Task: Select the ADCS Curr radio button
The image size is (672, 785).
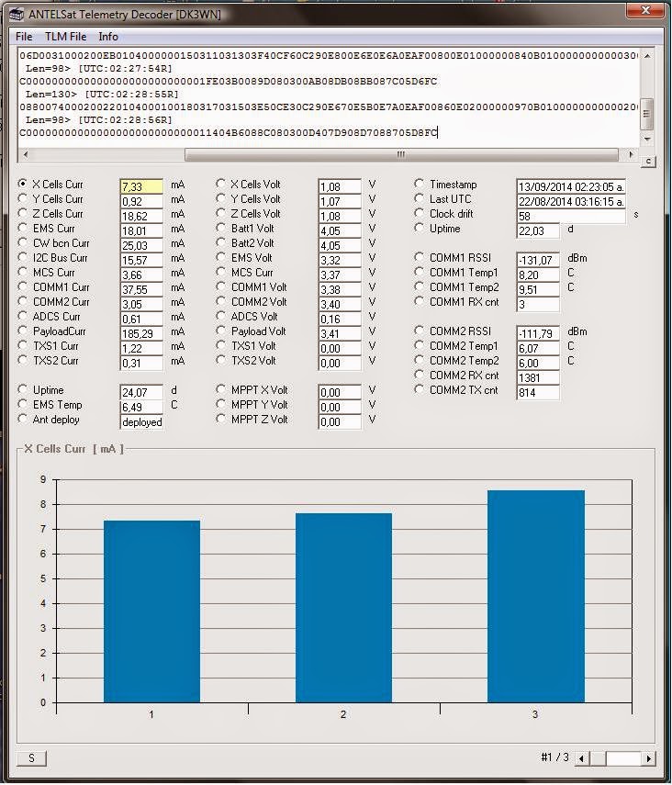Action: (23, 316)
